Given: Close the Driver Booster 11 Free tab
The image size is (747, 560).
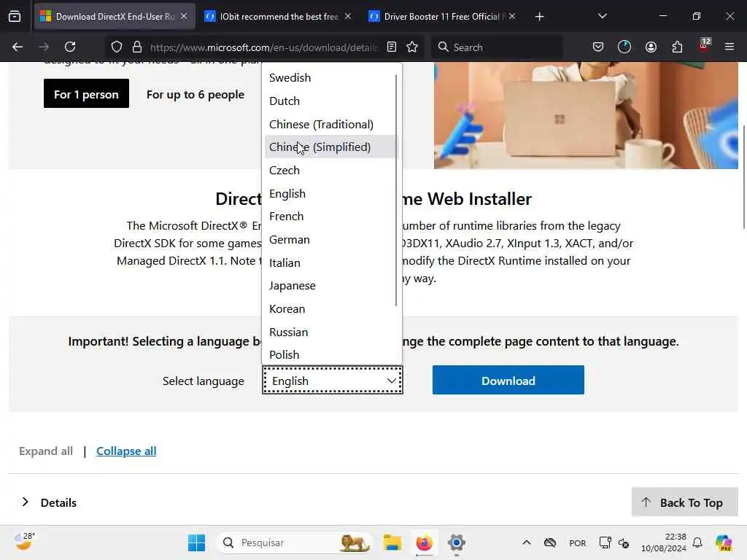Looking at the screenshot, I should pos(511,17).
